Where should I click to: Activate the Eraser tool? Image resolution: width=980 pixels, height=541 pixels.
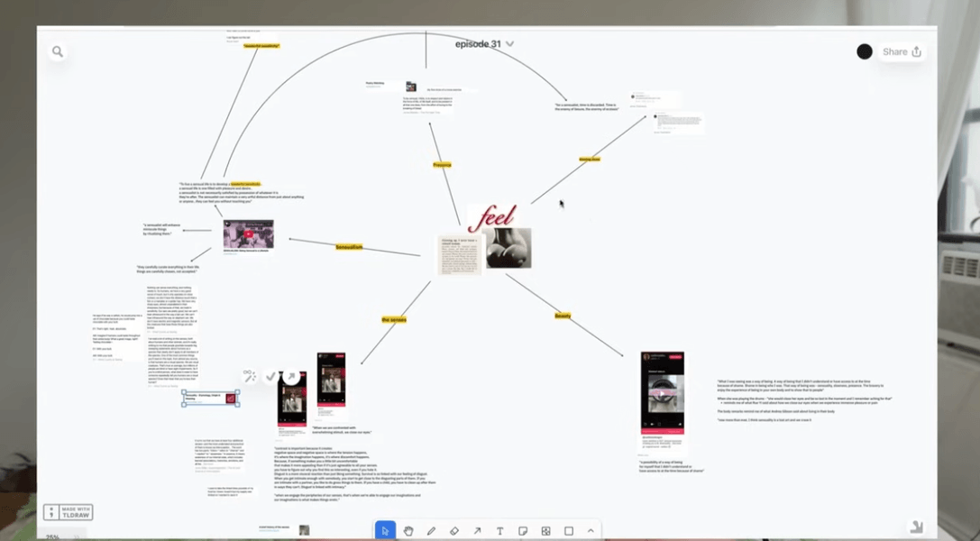click(453, 530)
